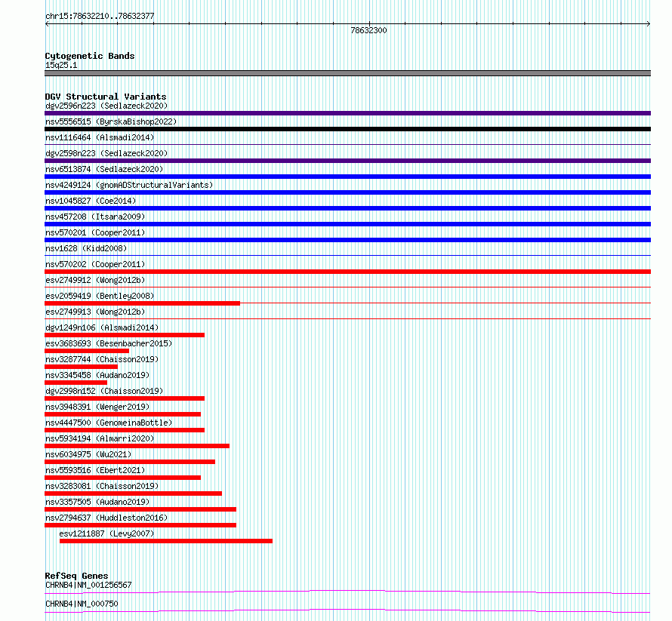Screen dimensions: 672x621
Task: Click the DGV Structural Variants track title
Action: pyautogui.click(x=106, y=97)
